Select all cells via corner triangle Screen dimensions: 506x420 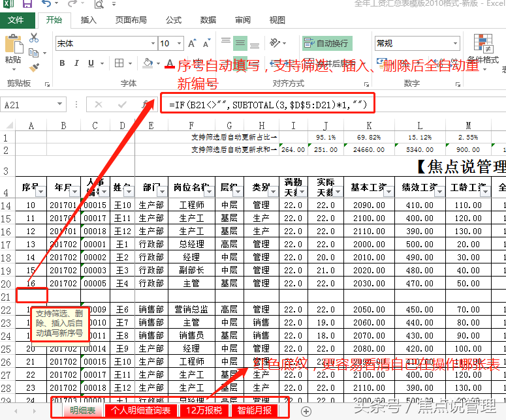coord(9,125)
